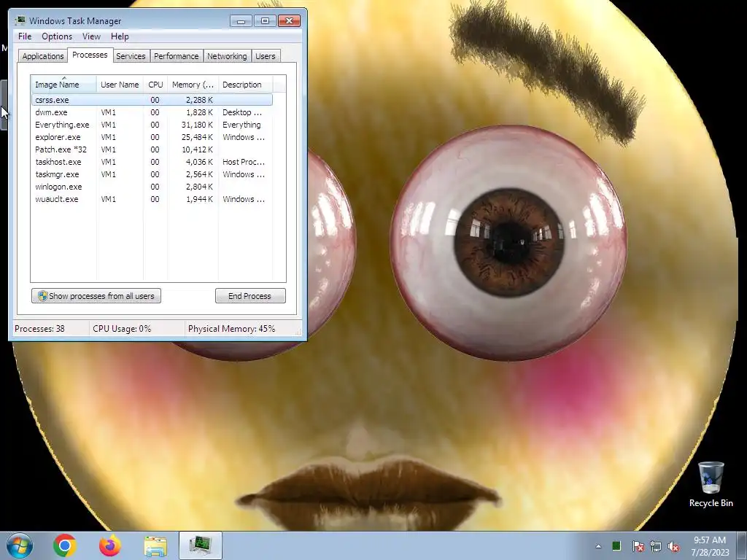Open the Options menu
The image size is (747, 560).
click(57, 36)
